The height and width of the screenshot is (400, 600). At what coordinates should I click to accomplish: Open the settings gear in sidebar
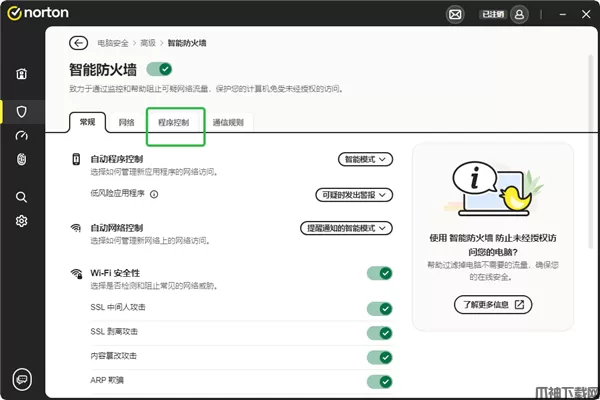[x=21, y=221]
